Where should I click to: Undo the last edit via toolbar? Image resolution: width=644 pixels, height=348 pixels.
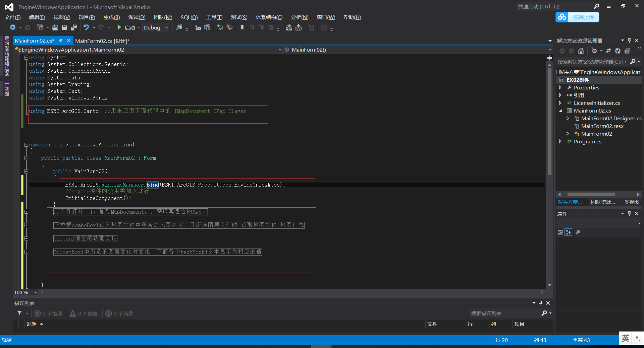pos(86,27)
